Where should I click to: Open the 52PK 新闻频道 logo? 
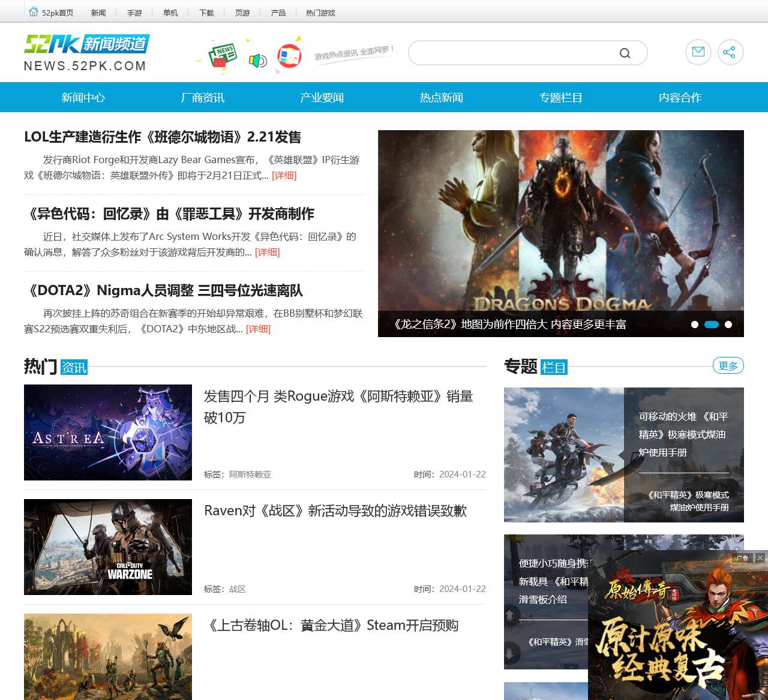click(x=86, y=53)
